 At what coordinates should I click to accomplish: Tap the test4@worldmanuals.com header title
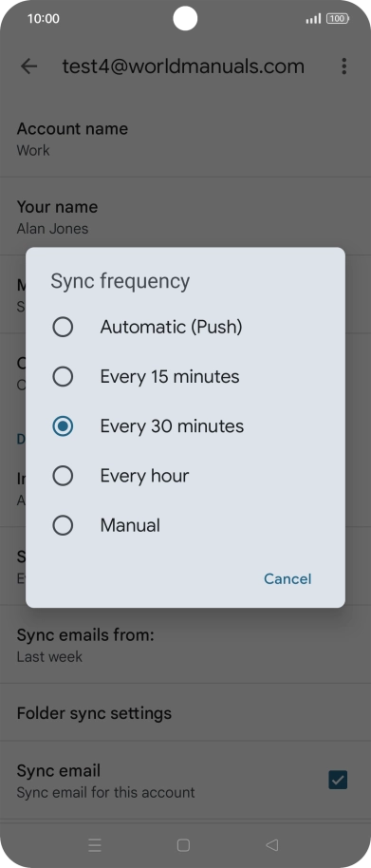(x=183, y=66)
